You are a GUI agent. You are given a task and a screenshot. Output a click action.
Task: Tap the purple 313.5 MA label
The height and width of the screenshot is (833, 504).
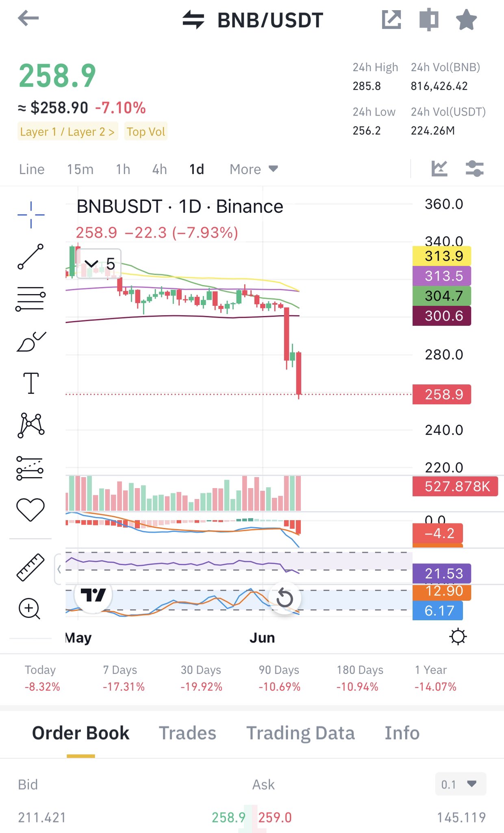pyautogui.click(x=442, y=276)
